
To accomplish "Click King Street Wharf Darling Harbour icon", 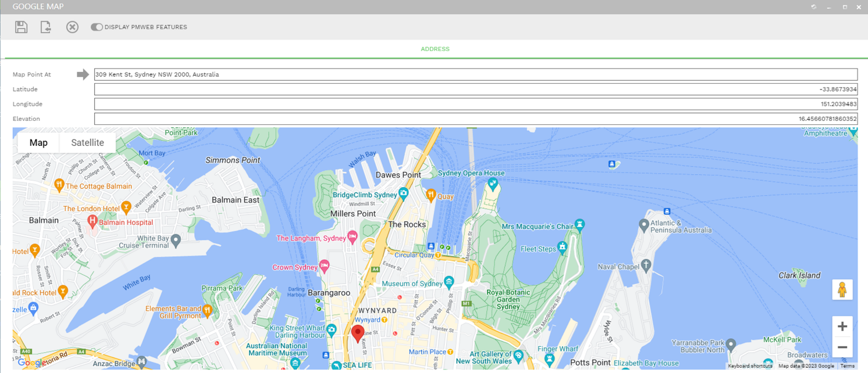I will click(332, 330).
